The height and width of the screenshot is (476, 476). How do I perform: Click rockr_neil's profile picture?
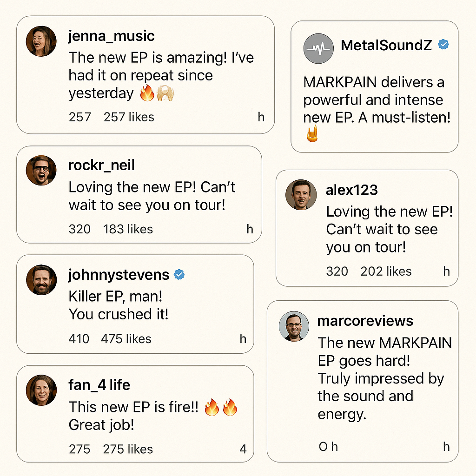[x=41, y=170]
